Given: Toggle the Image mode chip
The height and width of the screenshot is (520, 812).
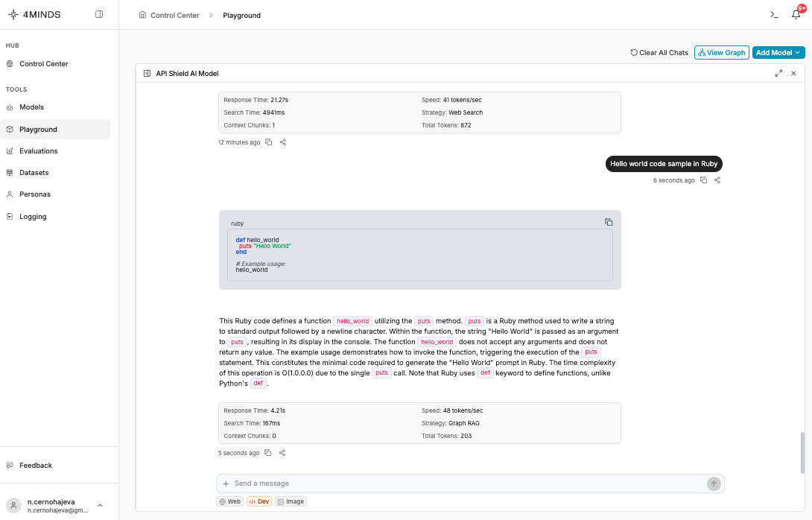Looking at the screenshot, I should point(291,501).
